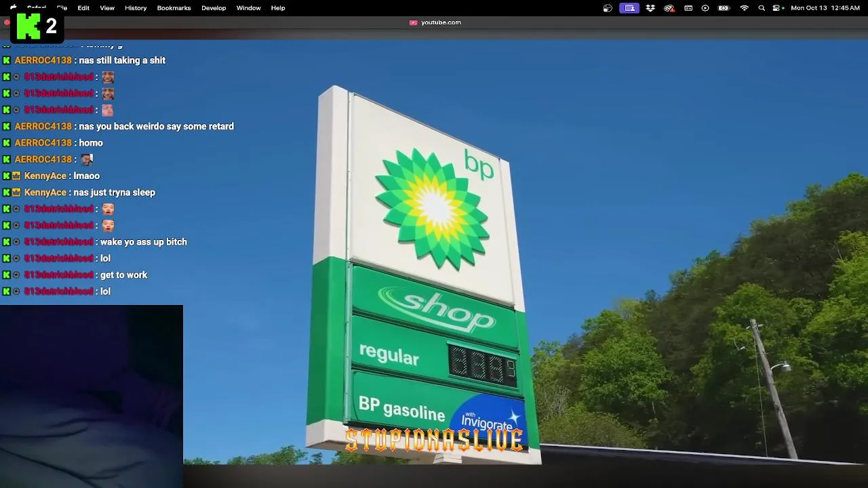Open the Develop menu
The image size is (868, 488).
214,8
